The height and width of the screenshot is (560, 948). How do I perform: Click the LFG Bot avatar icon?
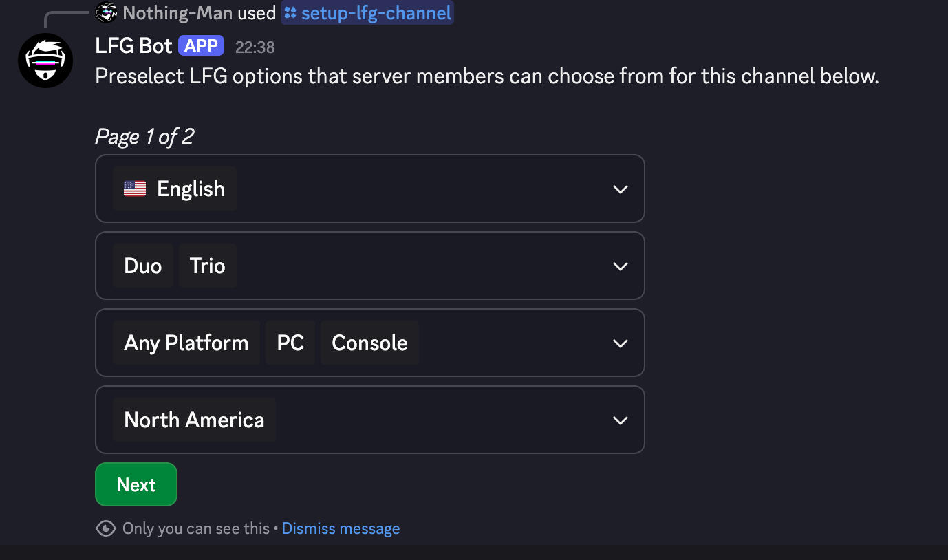(x=45, y=61)
